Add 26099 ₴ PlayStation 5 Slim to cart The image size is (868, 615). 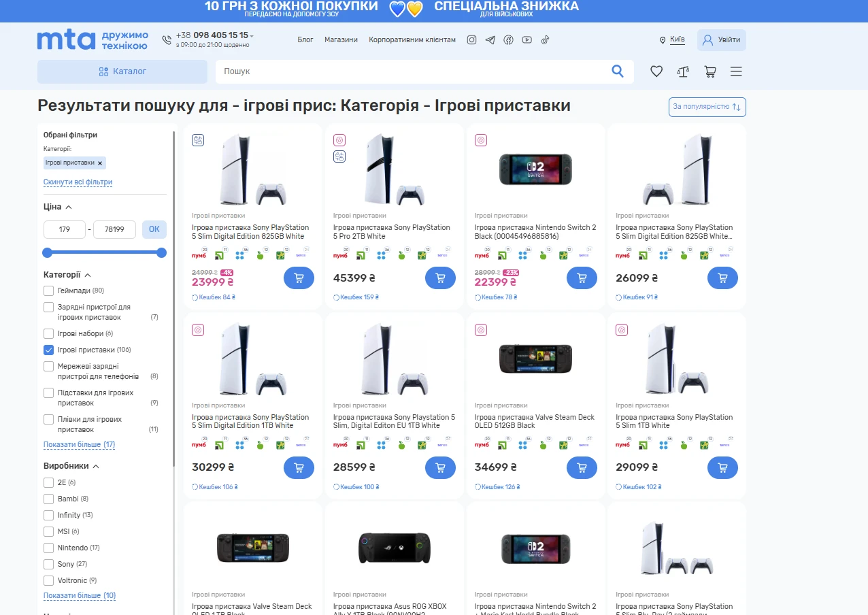tap(722, 278)
